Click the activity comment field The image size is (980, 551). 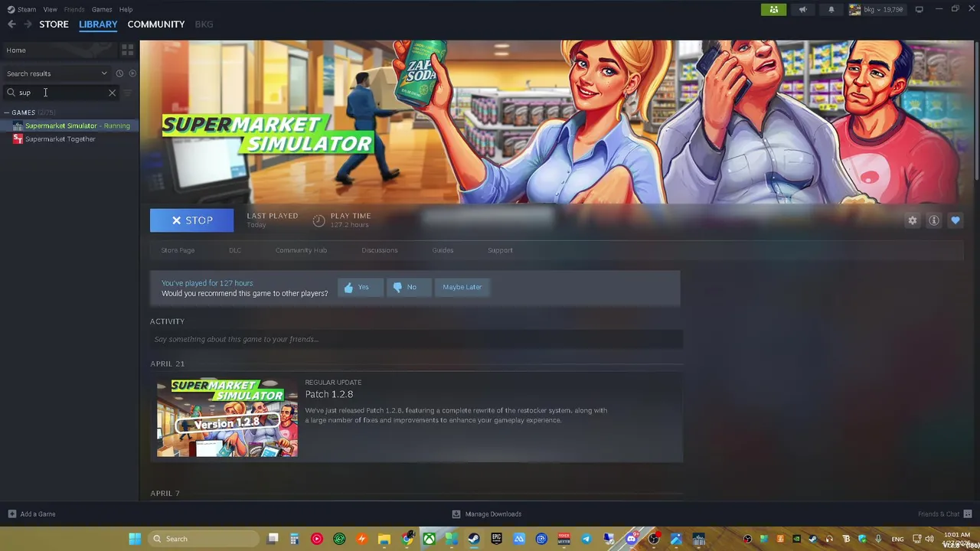tap(416, 339)
